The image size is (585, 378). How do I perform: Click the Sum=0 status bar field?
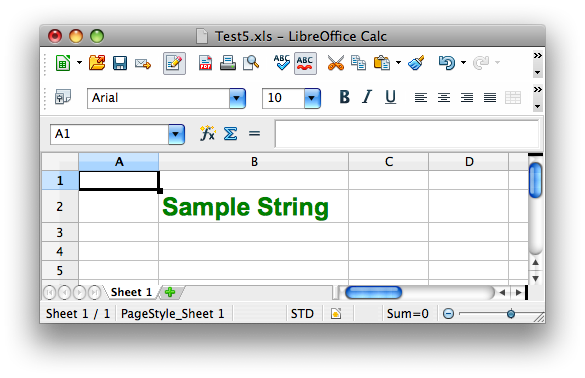(408, 314)
